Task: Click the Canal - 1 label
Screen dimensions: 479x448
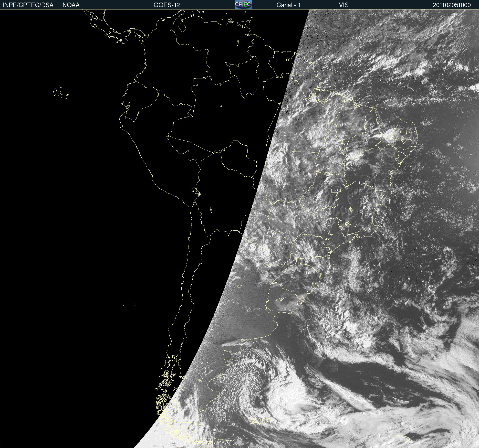Action: pyautogui.click(x=289, y=5)
